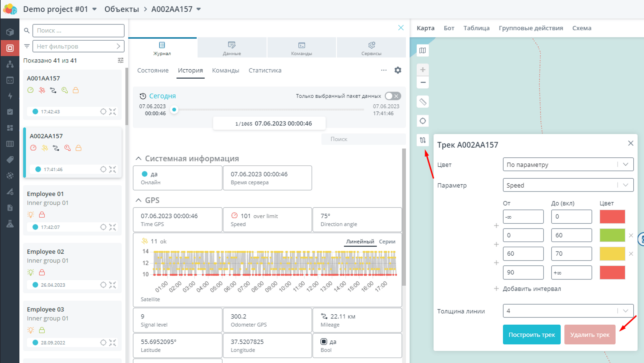Pick color for the 0–60 green swatch

pyautogui.click(x=612, y=235)
